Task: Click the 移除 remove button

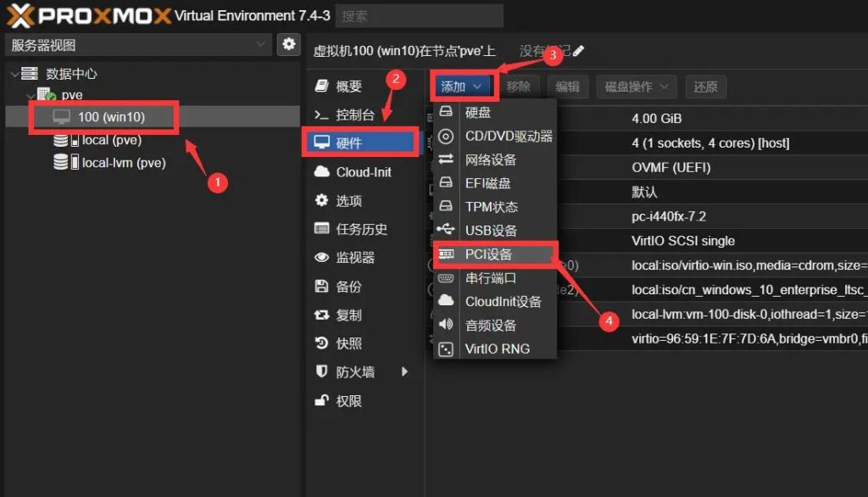Action: pyautogui.click(x=519, y=87)
